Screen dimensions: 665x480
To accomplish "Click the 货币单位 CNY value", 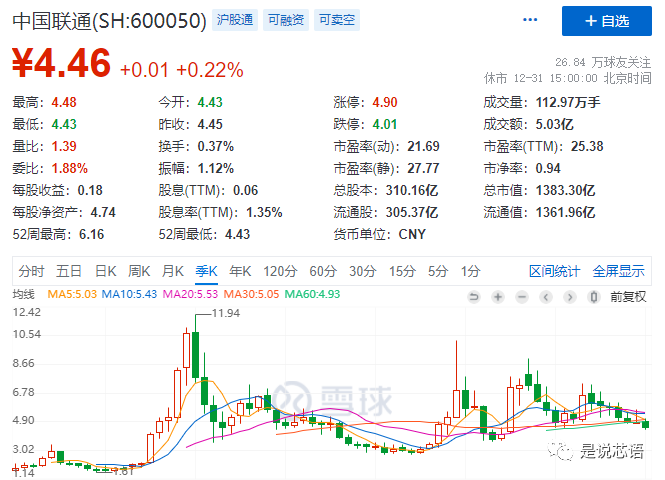I will click(412, 234).
